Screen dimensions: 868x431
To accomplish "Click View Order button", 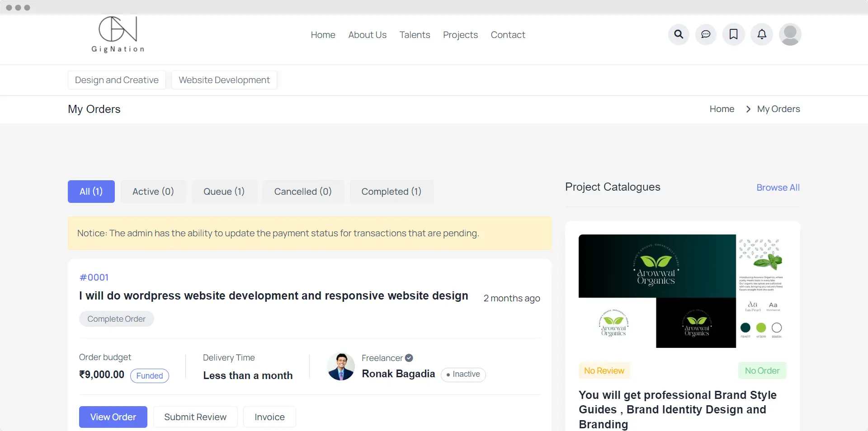I will click(x=113, y=417).
